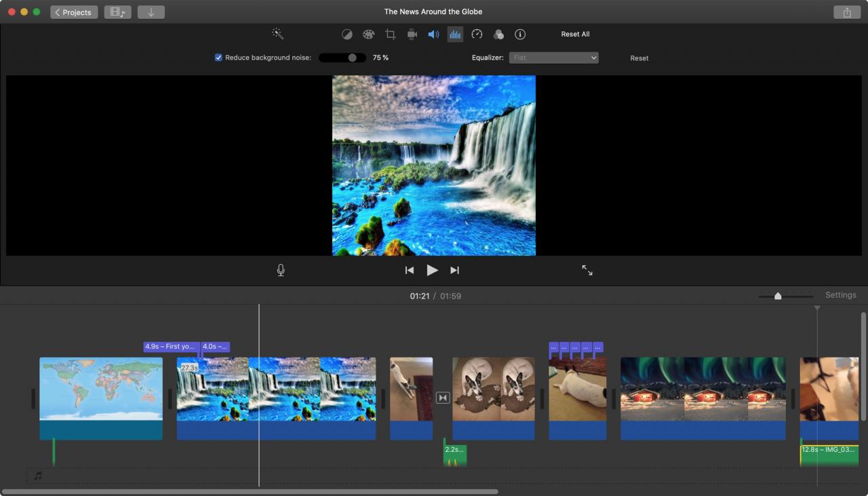Open the speed speedometer tool
The image size is (868, 496).
click(x=477, y=35)
